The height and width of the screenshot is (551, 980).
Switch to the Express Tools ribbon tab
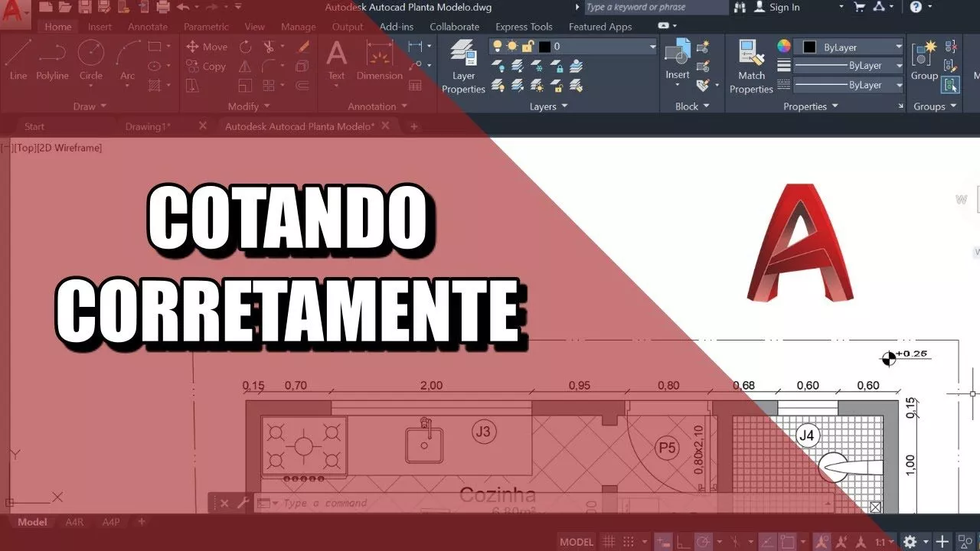524,27
